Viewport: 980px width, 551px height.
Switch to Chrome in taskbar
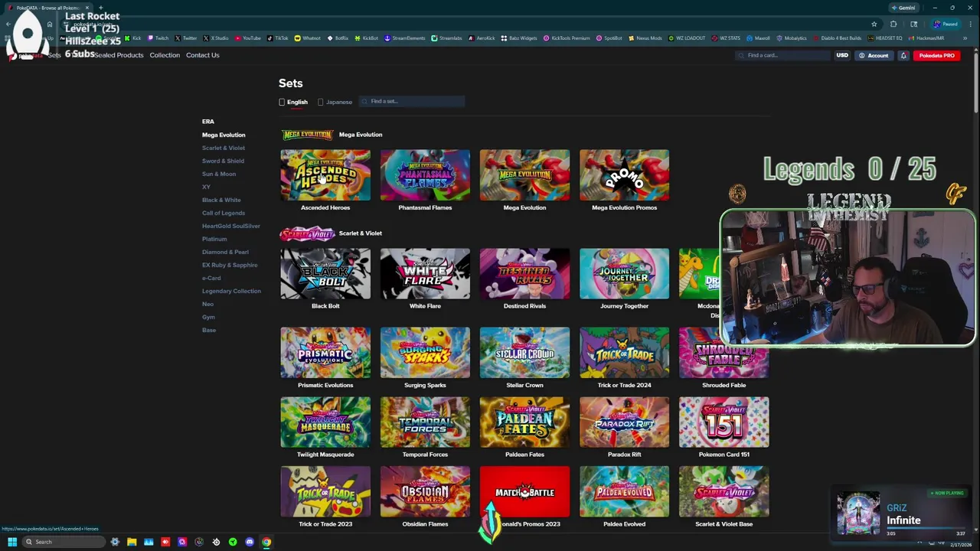266,542
